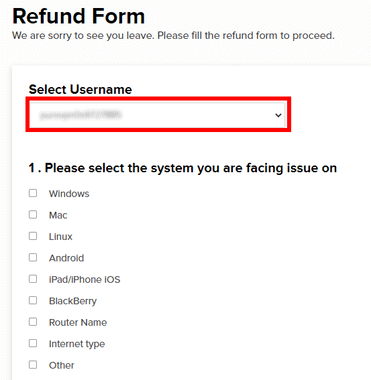This screenshot has width=371, height=380.
Task: Click the Router Name label text
Action: pyautogui.click(x=78, y=322)
